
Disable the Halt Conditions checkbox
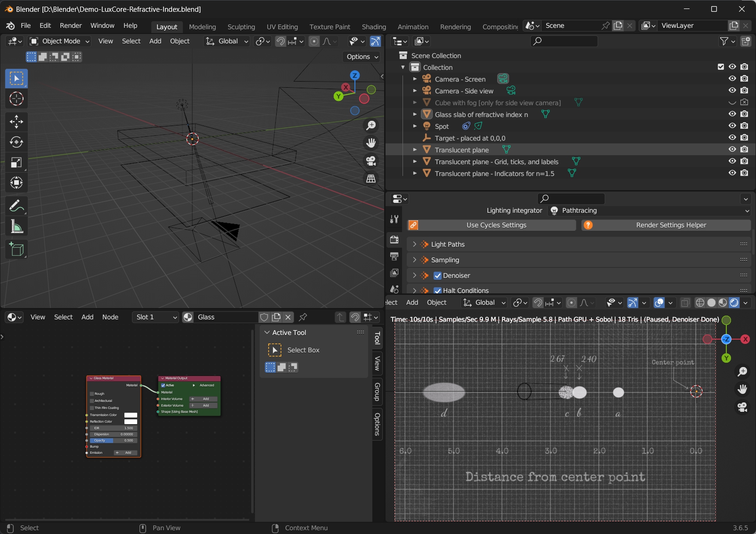click(437, 291)
